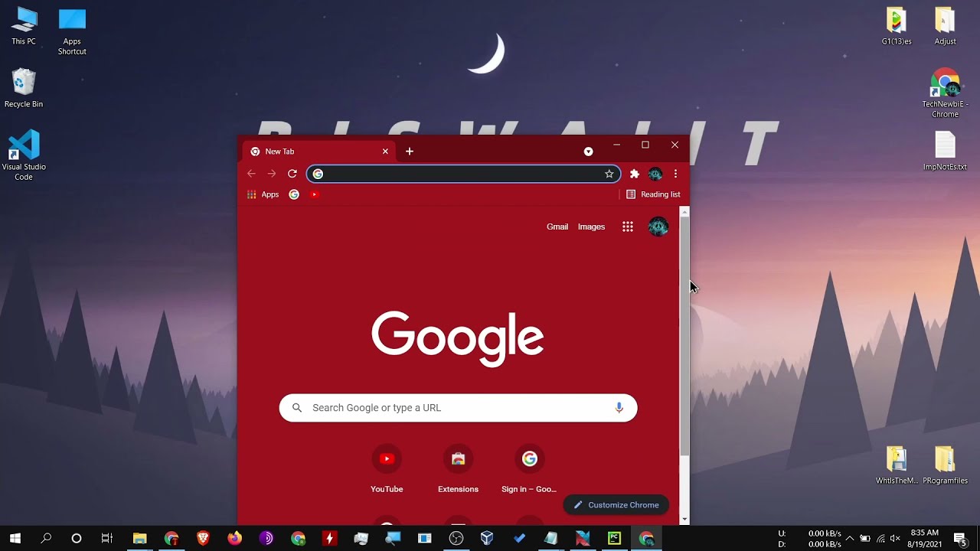Open the Images link
980x551 pixels.
point(591,227)
